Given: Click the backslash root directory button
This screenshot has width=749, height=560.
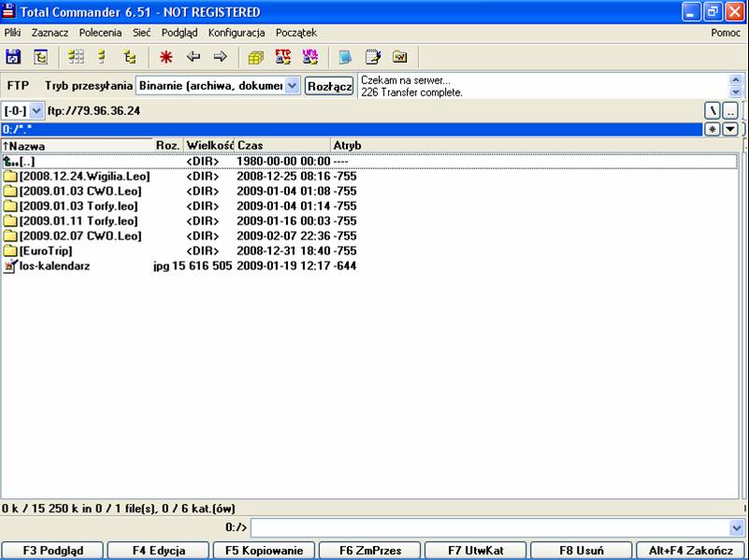Looking at the screenshot, I should pos(713,110).
